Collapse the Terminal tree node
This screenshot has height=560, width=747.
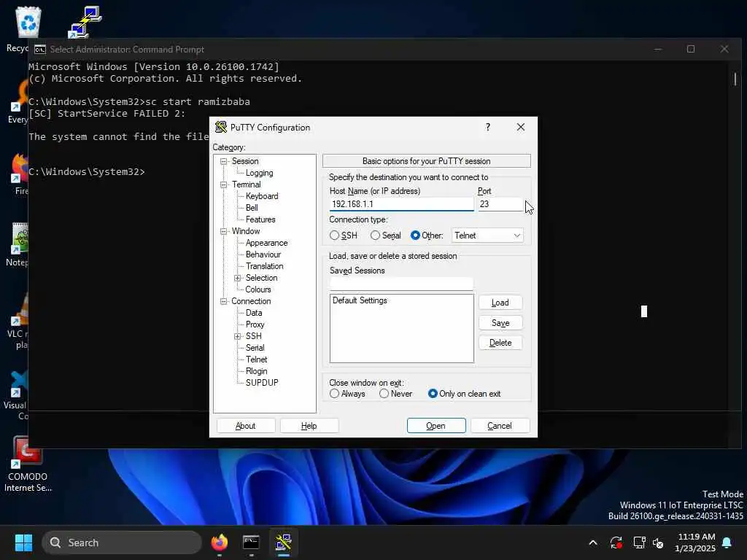pyautogui.click(x=223, y=184)
